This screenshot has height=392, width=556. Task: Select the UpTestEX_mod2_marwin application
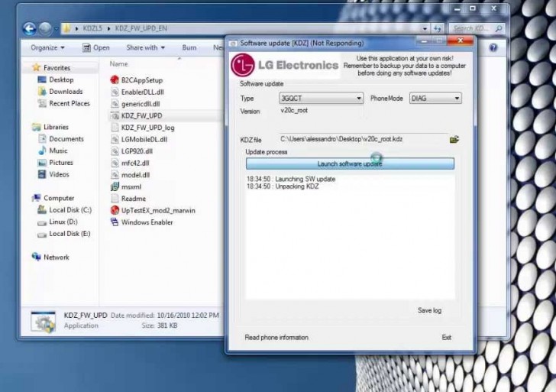pyautogui.click(x=157, y=210)
